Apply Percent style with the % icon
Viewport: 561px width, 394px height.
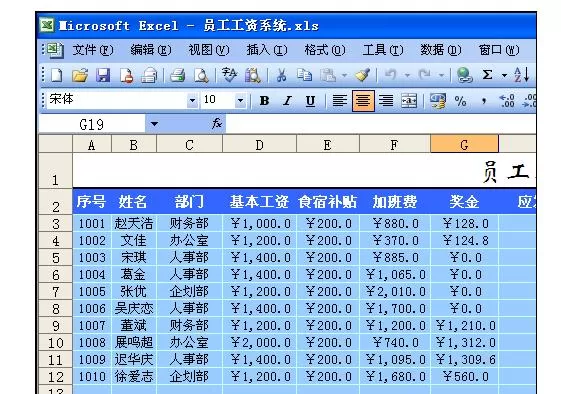(x=460, y=101)
